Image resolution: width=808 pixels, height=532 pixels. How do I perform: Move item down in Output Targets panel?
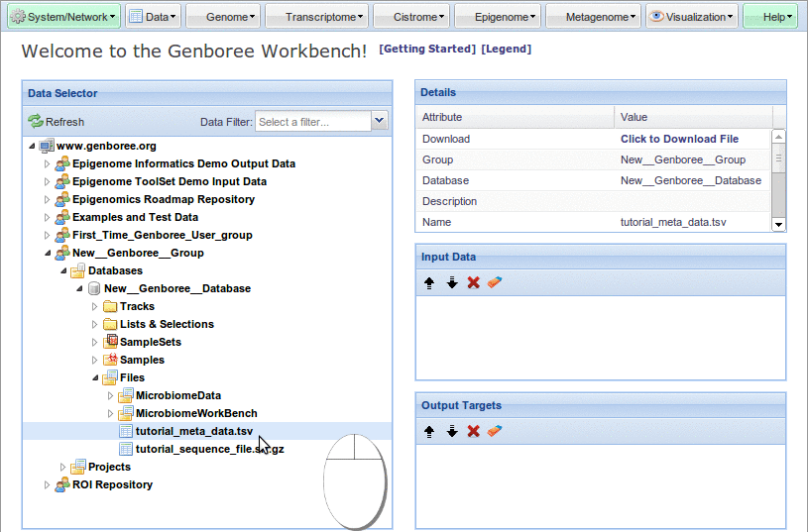[451, 431]
